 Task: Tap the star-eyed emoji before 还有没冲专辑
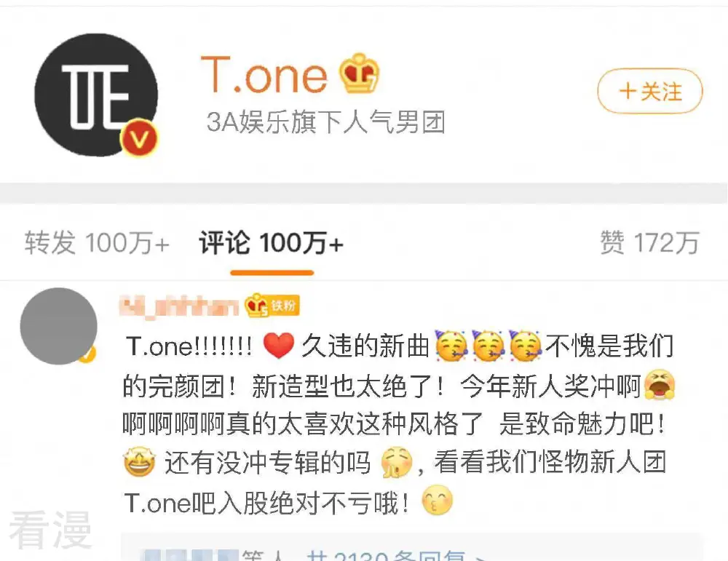(139, 462)
